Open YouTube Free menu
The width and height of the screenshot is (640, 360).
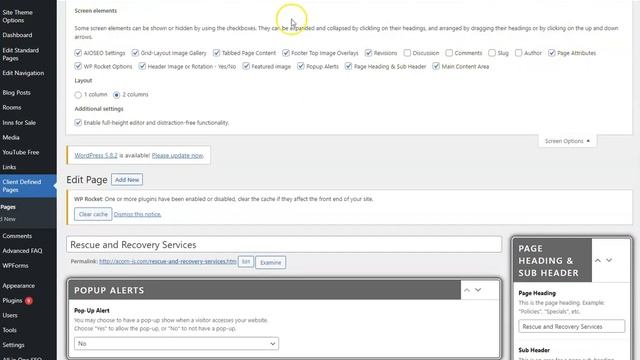20,152
